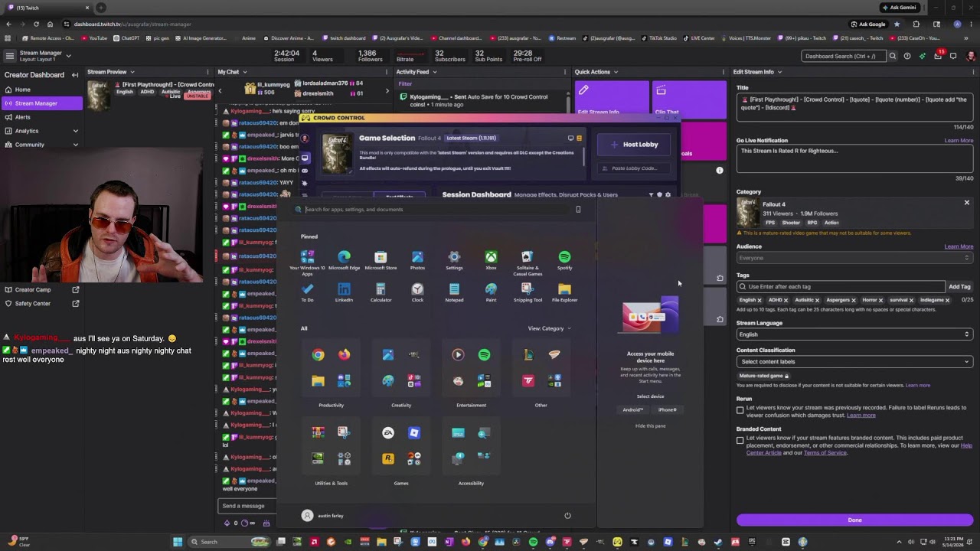Open Firefox in the Productivity group
Screen dimensions: 980x551
344,354
